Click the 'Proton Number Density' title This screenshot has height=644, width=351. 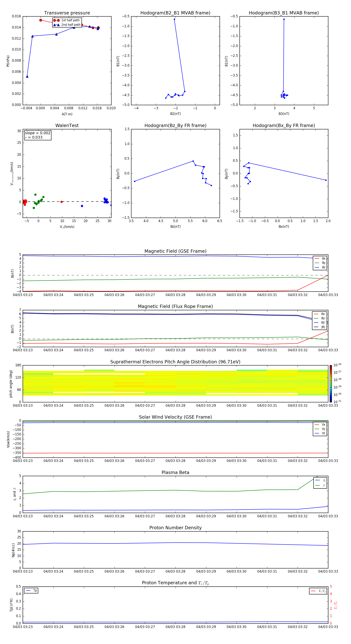click(175, 528)
